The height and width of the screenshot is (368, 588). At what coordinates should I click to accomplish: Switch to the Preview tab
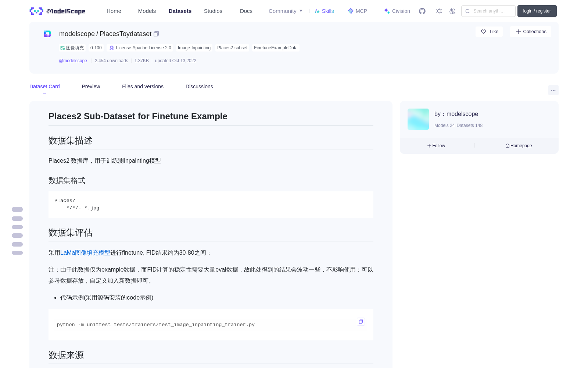[91, 86]
